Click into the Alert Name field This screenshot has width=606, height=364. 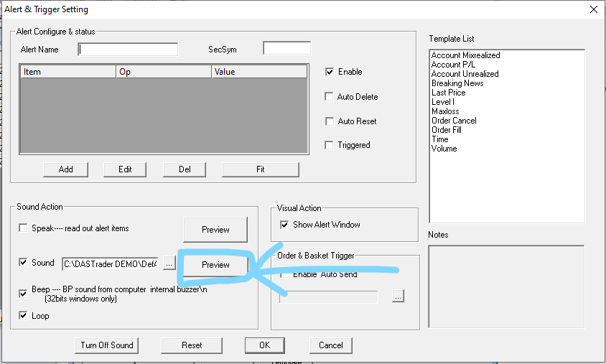point(128,50)
